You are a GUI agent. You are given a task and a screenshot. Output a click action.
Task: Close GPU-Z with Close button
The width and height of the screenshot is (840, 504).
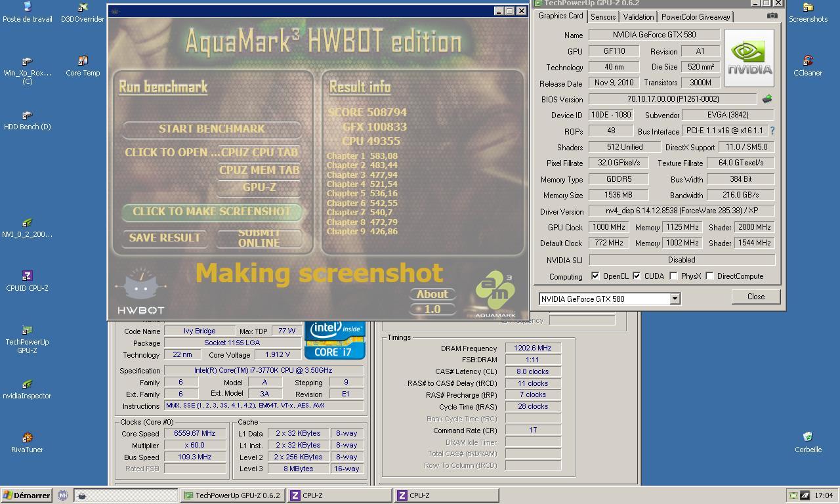tap(755, 297)
